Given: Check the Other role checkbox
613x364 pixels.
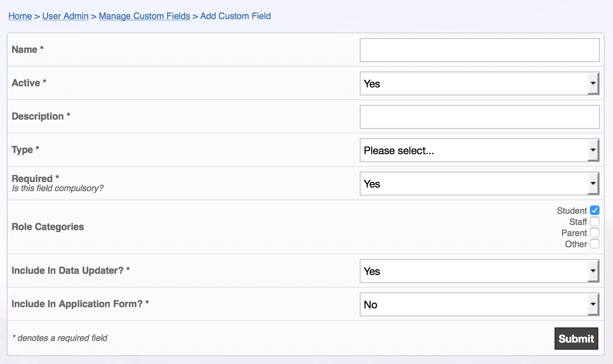Looking at the screenshot, I should 594,244.
